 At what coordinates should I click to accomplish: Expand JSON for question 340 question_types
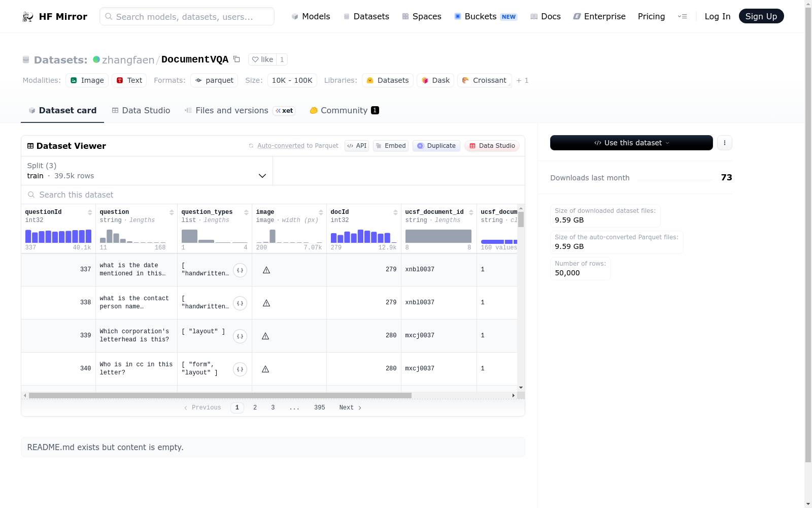point(240,369)
